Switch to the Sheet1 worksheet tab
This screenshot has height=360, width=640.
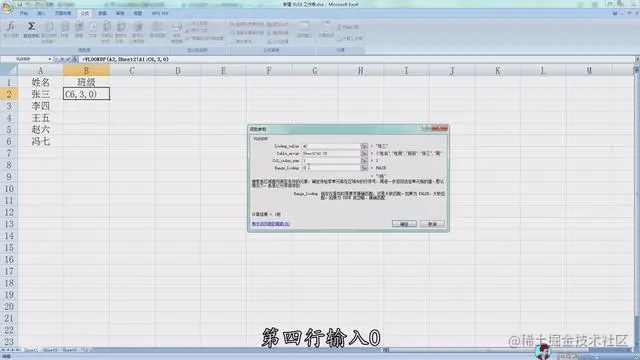click(x=31, y=350)
